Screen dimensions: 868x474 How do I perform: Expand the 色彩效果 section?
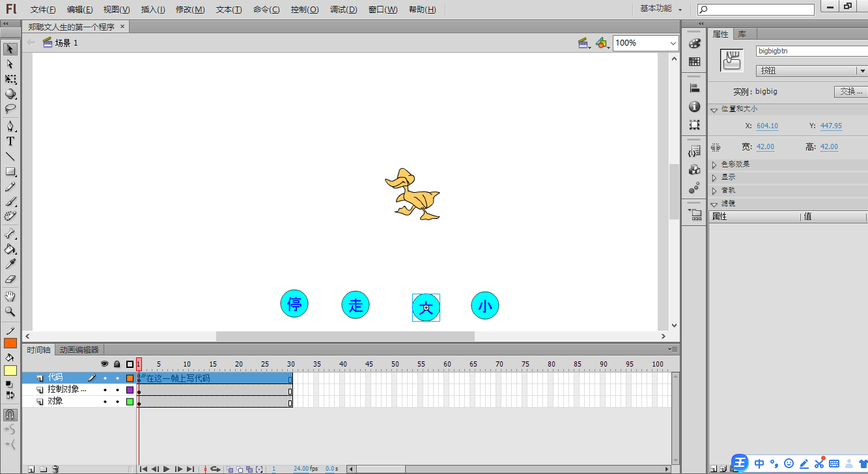point(714,165)
